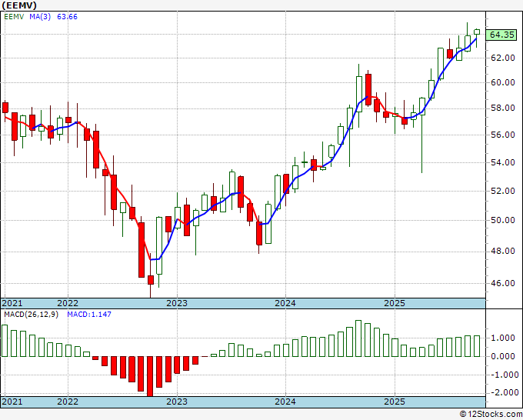Click the 46.00 price axis label
The height and width of the screenshot is (420, 523).
pyautogui.click(x=503, y=283)
